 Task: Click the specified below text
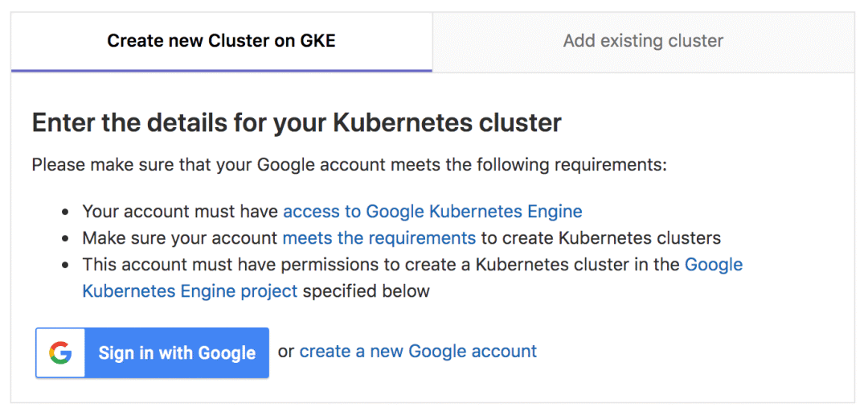366,290
